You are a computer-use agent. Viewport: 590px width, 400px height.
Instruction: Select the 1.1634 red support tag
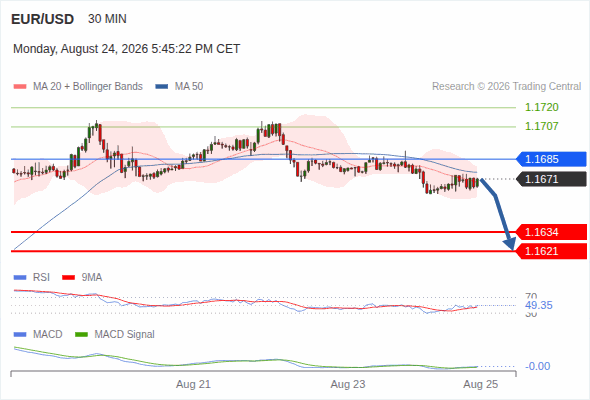tap(551, 232)
